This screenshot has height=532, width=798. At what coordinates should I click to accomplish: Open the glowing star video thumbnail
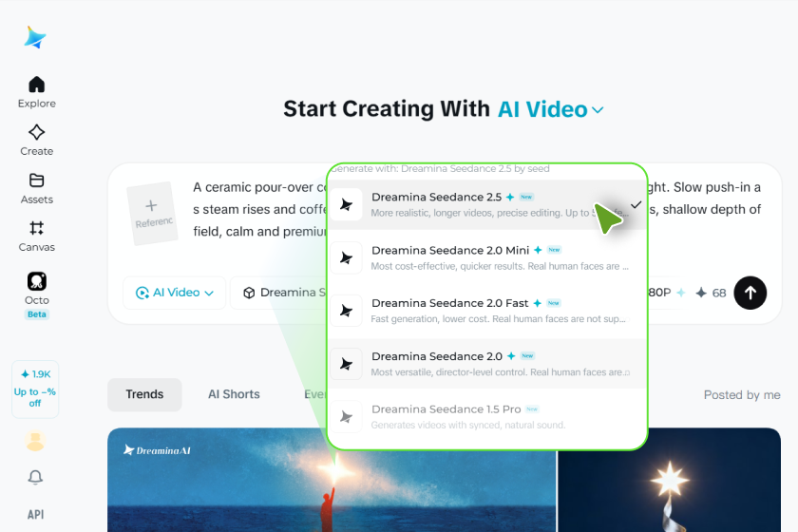pyautogui.click(x=670, y=480)
